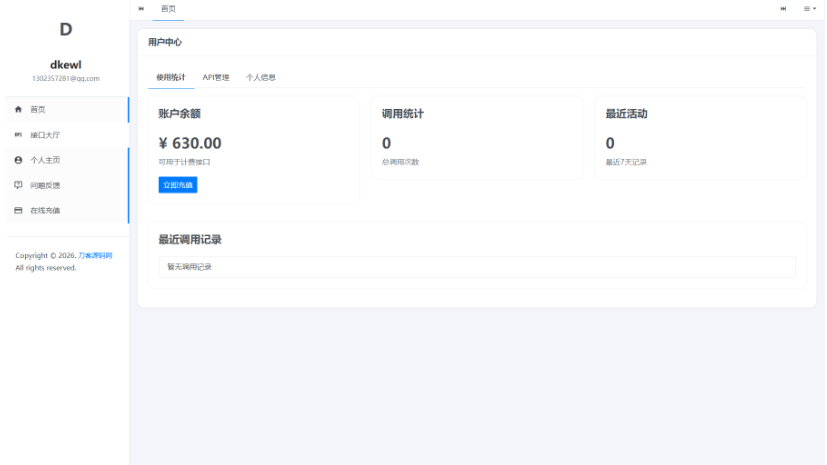Click the 最近活动 heading

point(627,114)
